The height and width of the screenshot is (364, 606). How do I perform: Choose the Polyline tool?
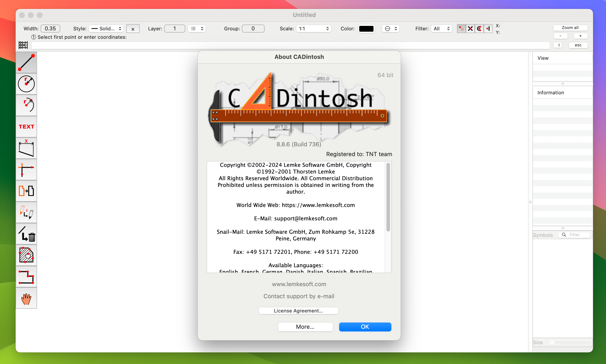(x=26, y=277)
